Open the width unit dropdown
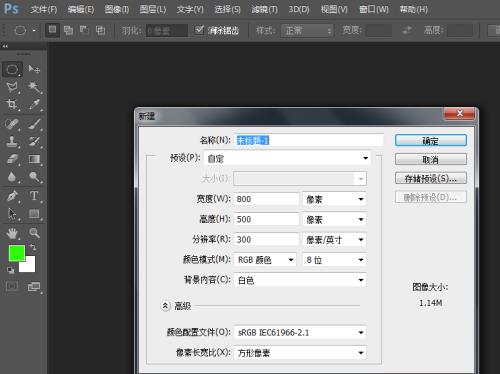The image size is (500, 374). 334,199
